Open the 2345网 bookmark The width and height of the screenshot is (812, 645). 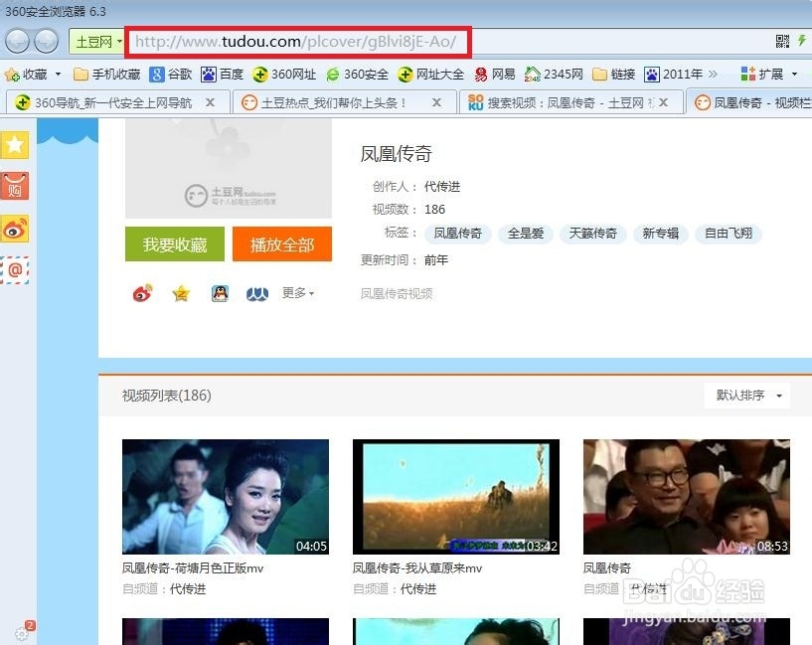[554, 75]
